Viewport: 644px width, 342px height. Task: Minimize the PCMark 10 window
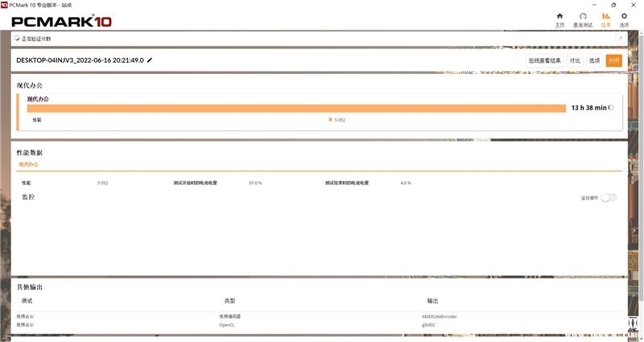594,5
